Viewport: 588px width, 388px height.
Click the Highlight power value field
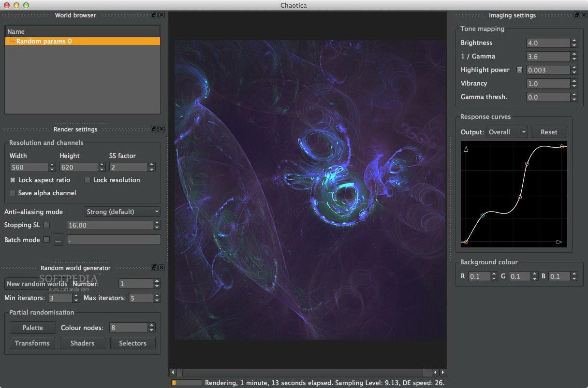pos(548,70)
